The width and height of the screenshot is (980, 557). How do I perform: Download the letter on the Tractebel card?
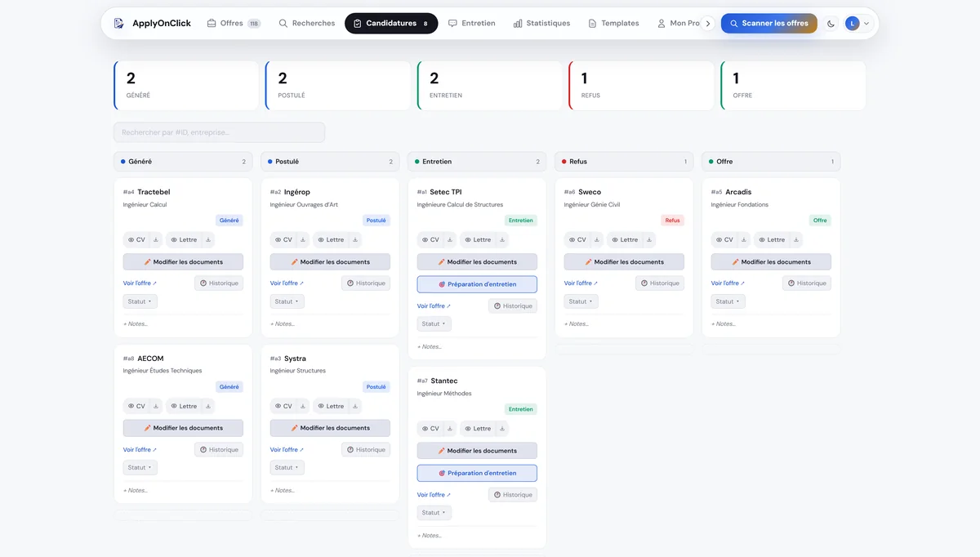208,240
